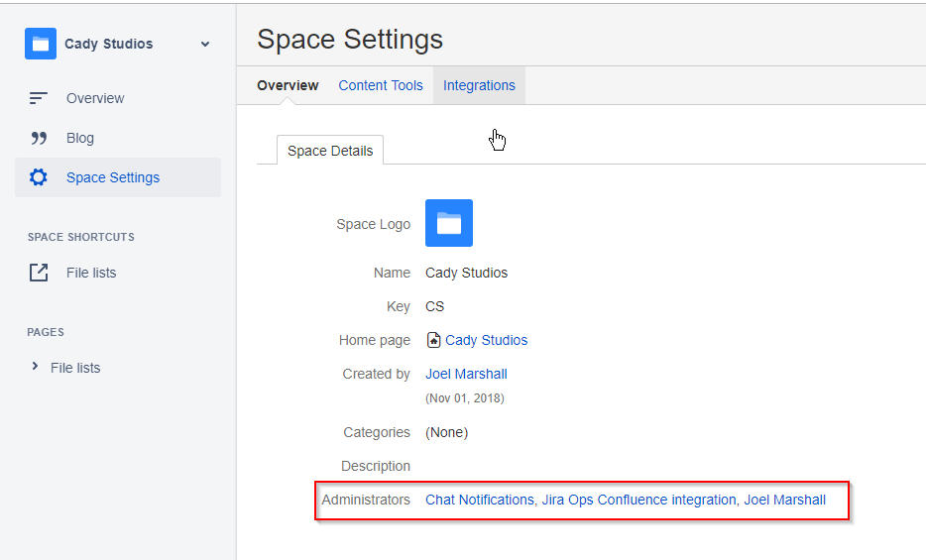Open Chat Notifications administrator link
The image size is (926, 560).
coord(480,500)
